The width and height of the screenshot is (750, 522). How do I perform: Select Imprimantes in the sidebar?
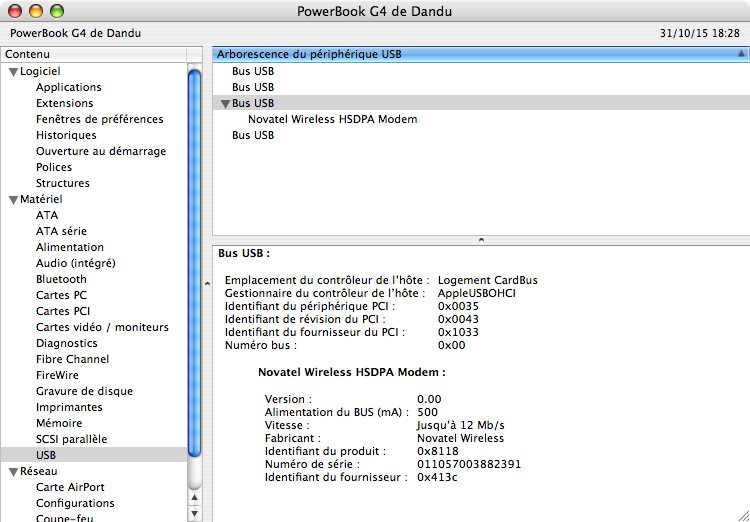click(x=69, y=407)
